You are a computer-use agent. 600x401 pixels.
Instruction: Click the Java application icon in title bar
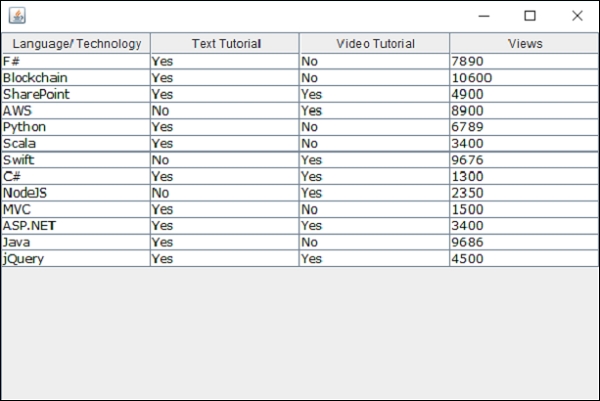tap(17, 16)
